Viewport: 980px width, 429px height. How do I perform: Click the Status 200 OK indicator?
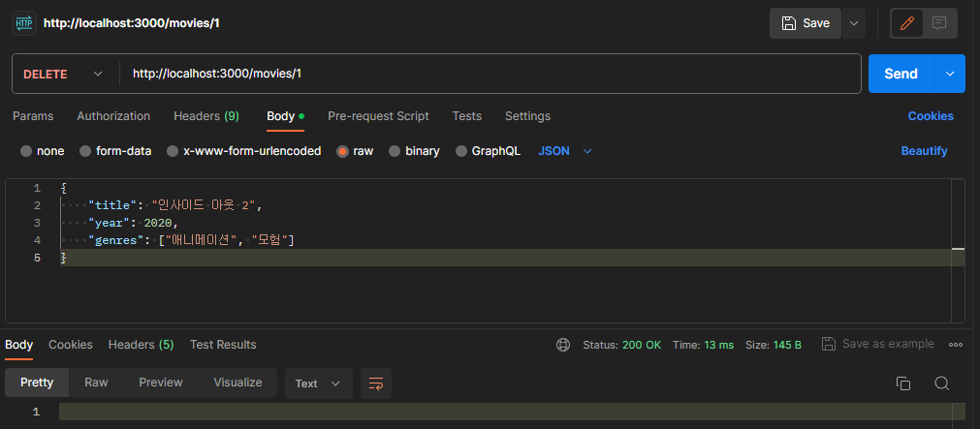[x=622, y=345]
